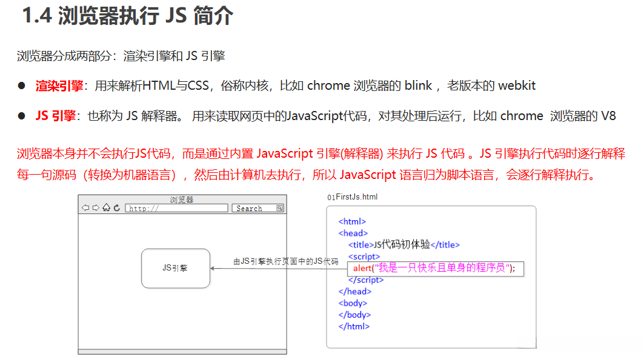Click the closing </body> tag
Viewport: 644px width, 356px height.
[x=354, y=315]
